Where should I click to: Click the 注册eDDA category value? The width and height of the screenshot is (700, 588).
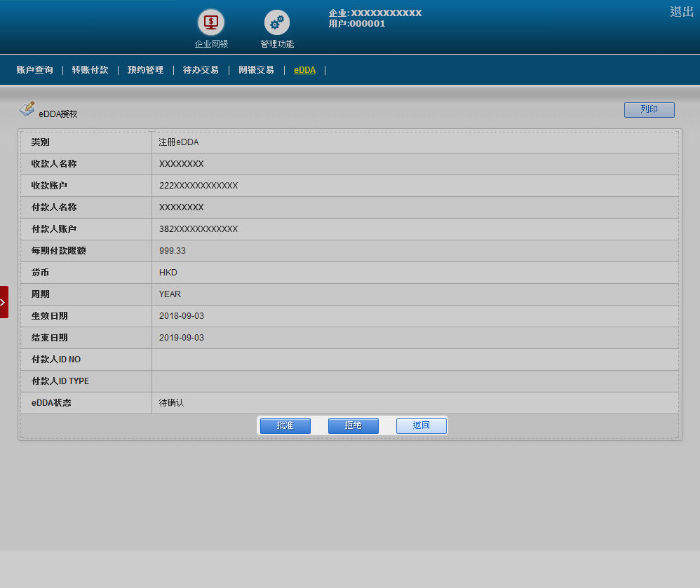[x=179, y=142]
